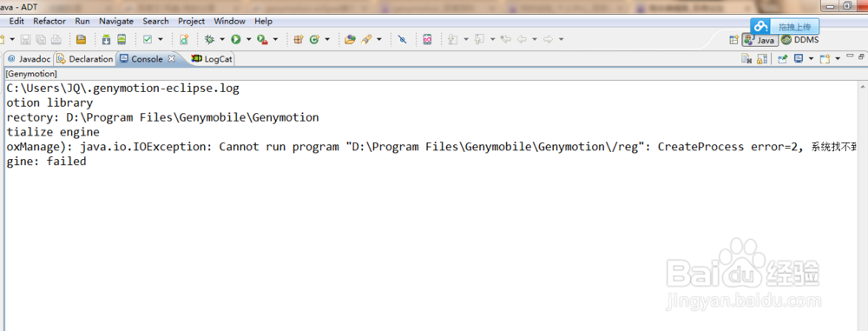
Task: Expand the Previous Annotation dropdown arrow
Action: 493,39
